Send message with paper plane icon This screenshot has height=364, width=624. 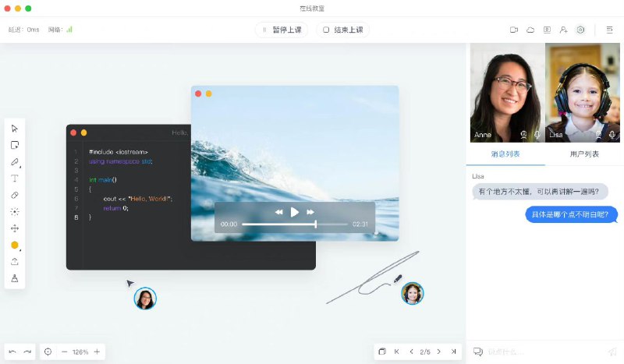(612, 352)
